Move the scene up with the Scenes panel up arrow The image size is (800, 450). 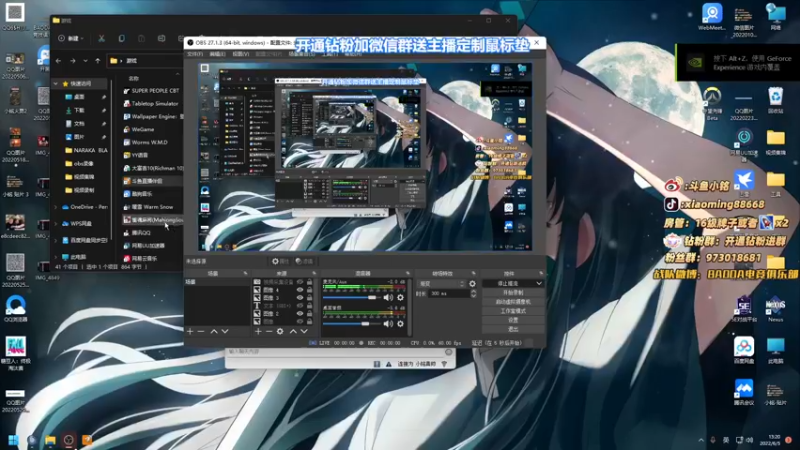214,332
